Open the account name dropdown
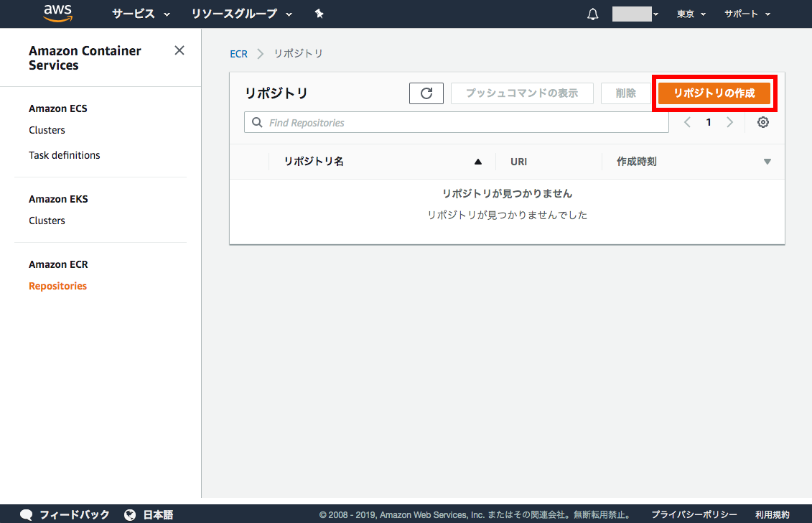 point(635,14)
